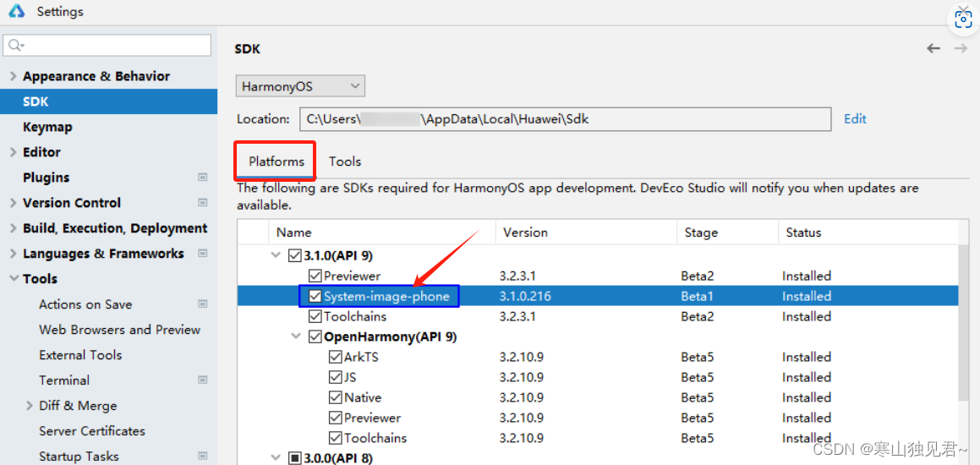Viewport: 980px width, 465px height.
Task: Expand Appearance & Behavior settings
Action: coord(14,76)
